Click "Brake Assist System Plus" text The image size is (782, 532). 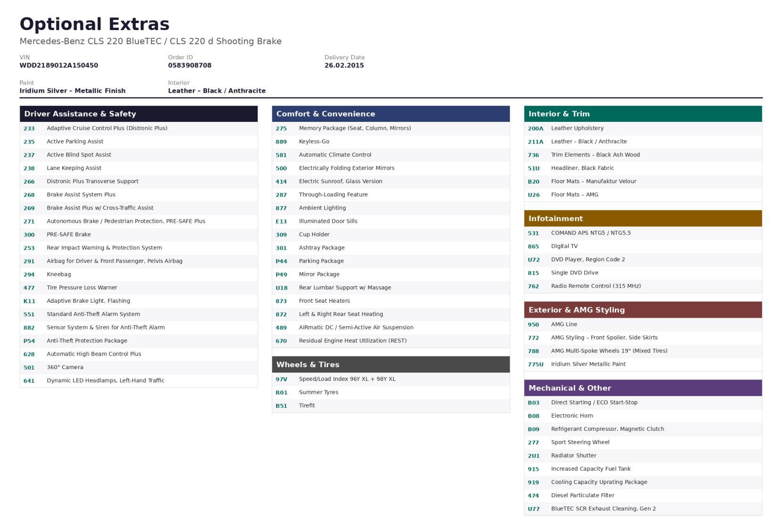[x=81, y=194]
